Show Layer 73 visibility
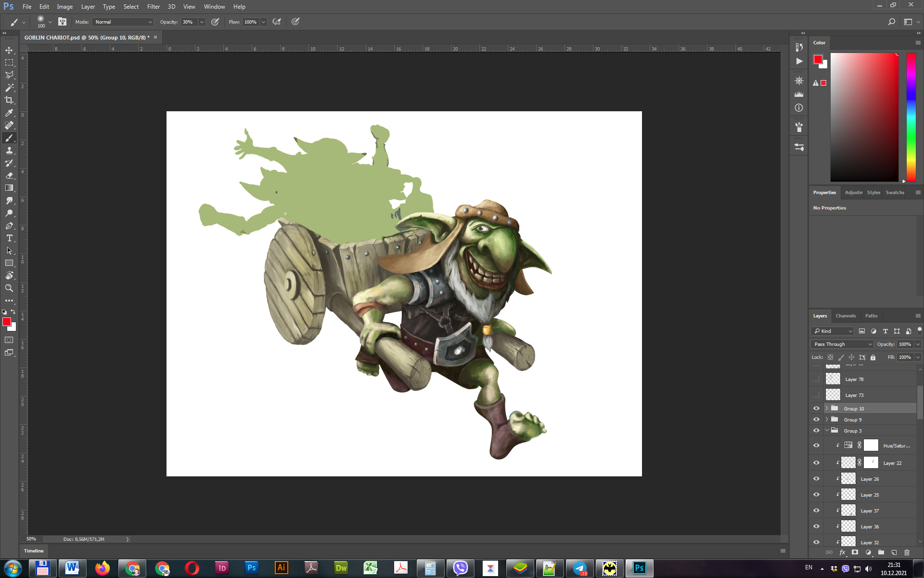924x578 pixels. [816, 395]
